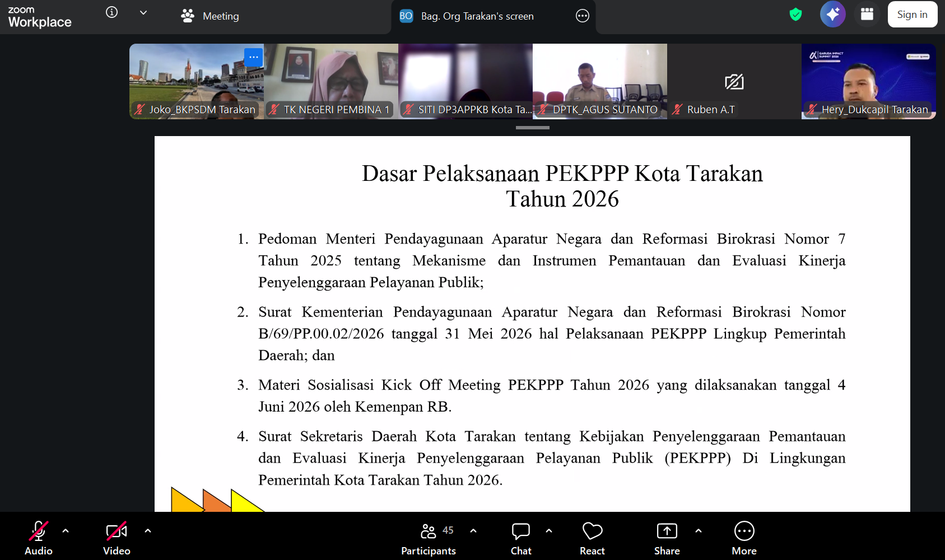Click the gallery strip resize handle bar
Screen dimensions: 945x560
[x=533, y=128]
